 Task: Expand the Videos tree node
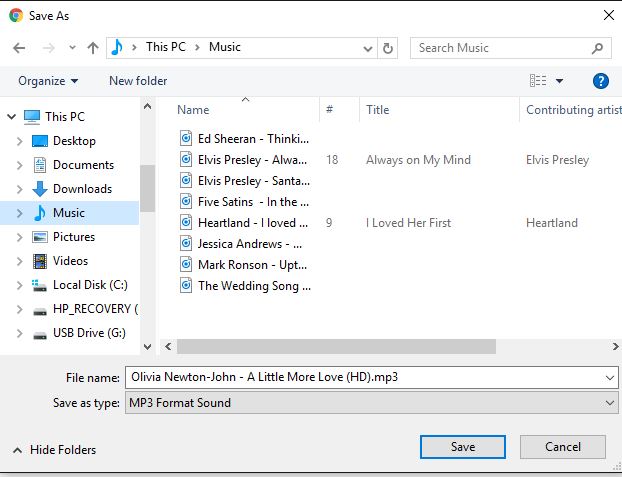click(x=19, y=261)
